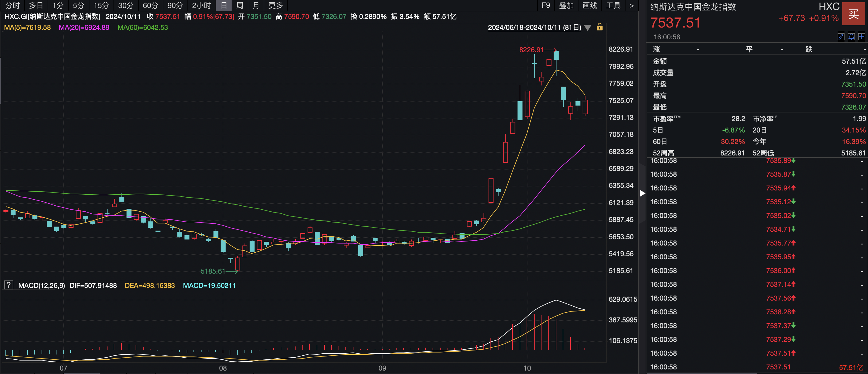This screenshot has width=868, height=374.
Task: Show more toolbar options with > arrow
Action: tap(632, 5)
